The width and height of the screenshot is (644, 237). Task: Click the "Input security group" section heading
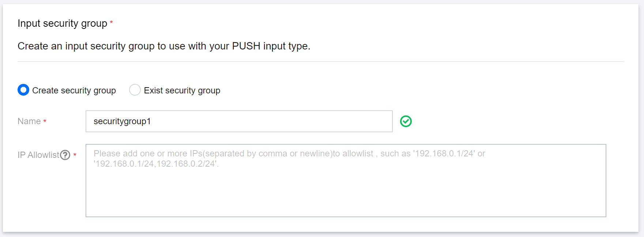[62, 23]
